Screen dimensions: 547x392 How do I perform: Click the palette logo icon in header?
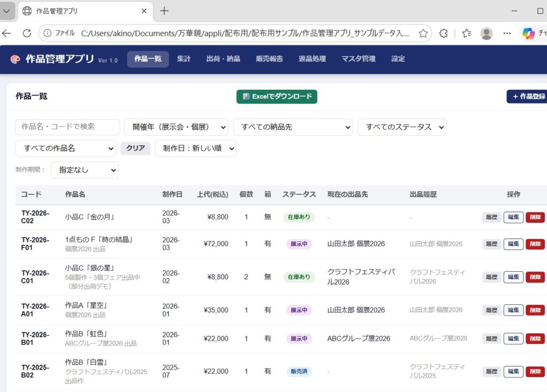15,59
